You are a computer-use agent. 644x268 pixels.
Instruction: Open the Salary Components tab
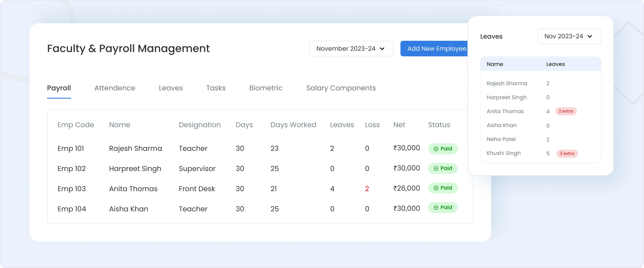click(x=341, y=88)
